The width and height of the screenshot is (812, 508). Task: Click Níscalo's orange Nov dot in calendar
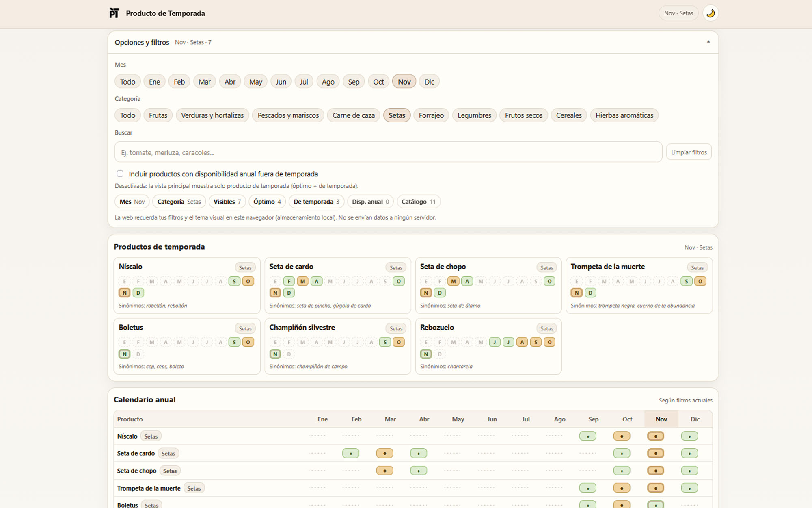(655, 436)
